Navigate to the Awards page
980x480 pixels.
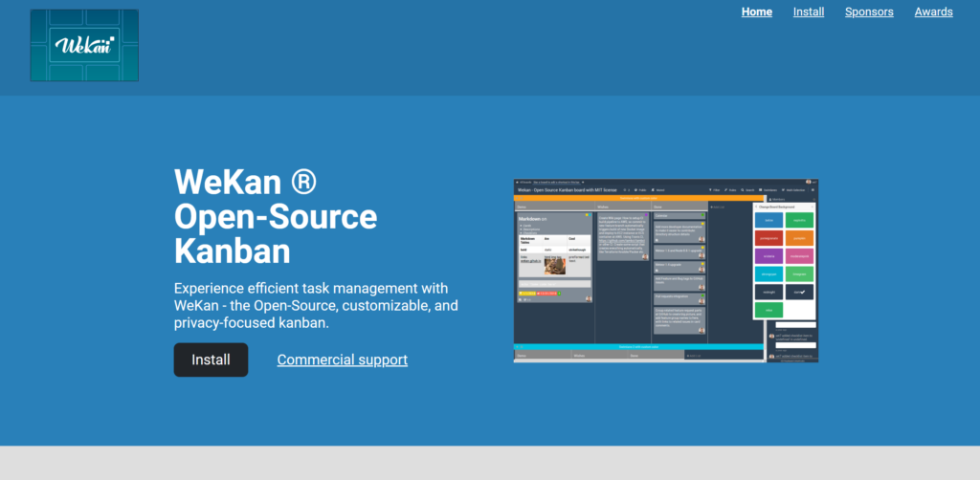click(933, 11)
